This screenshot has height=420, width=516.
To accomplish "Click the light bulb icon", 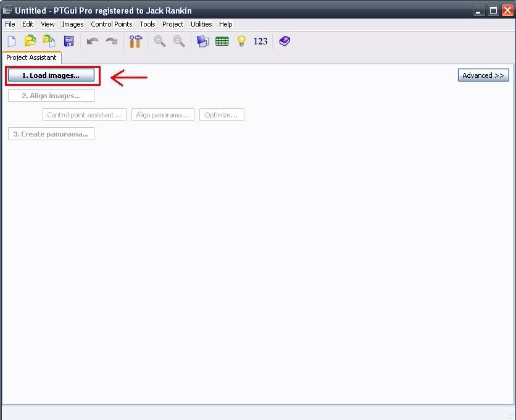I will 241,41.
